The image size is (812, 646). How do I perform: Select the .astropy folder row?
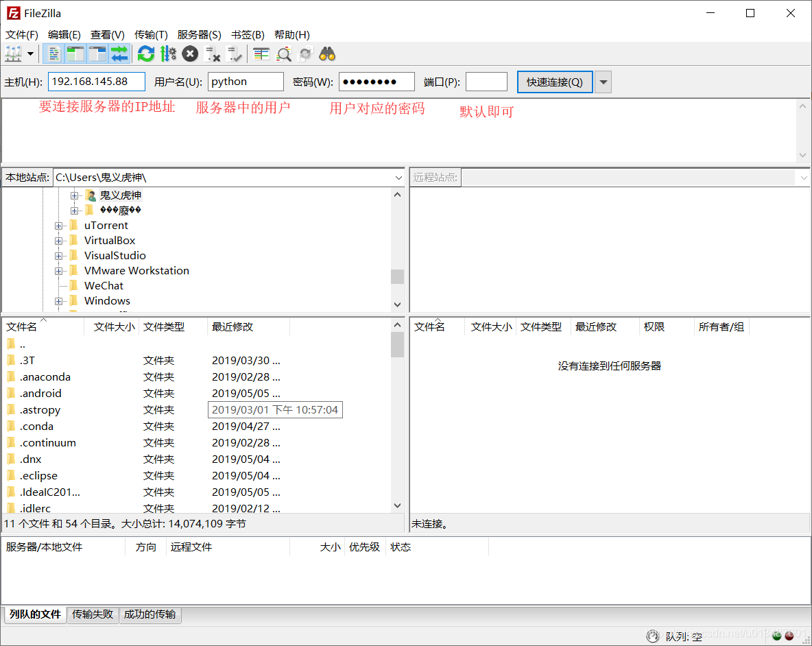click(197, 410)
